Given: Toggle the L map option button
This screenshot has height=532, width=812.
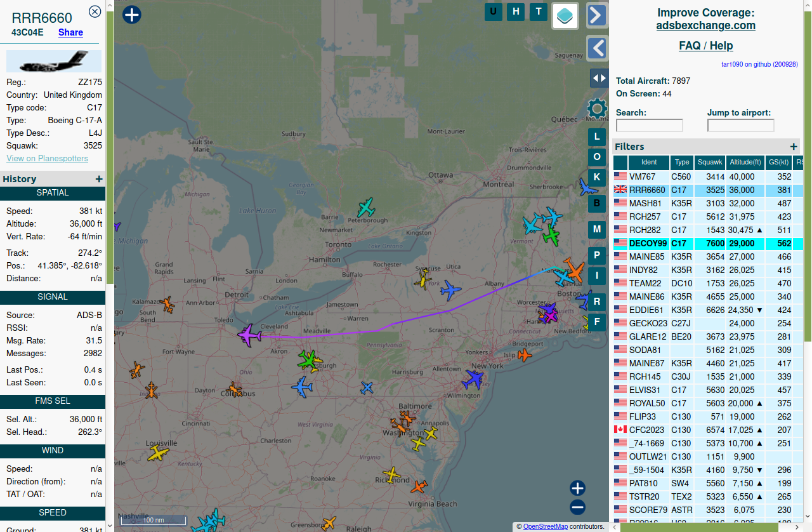Looking at the screenshot, I should pyautogui.click(x=597, y=136).
